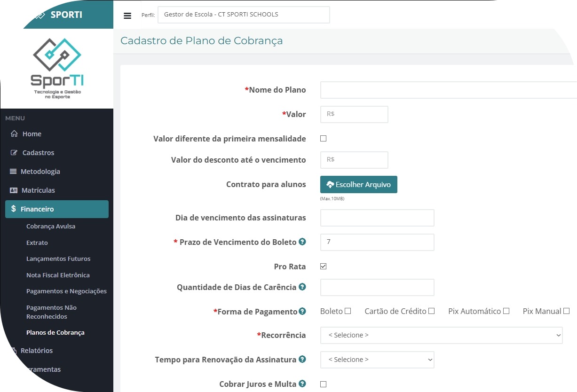The width and height of the screenshot is (577, 392).
Task: Open the Recorrência dropdown
Action: click(441, 336)
